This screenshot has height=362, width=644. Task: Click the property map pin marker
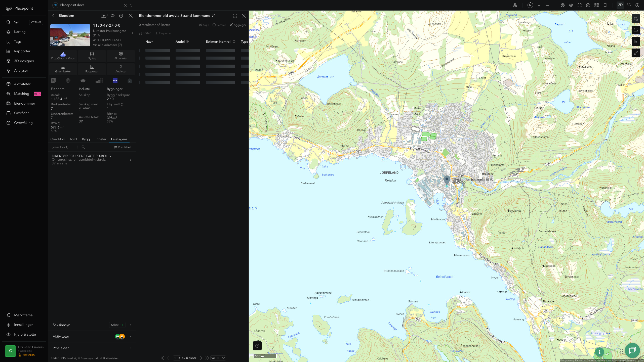coord(447,180)
